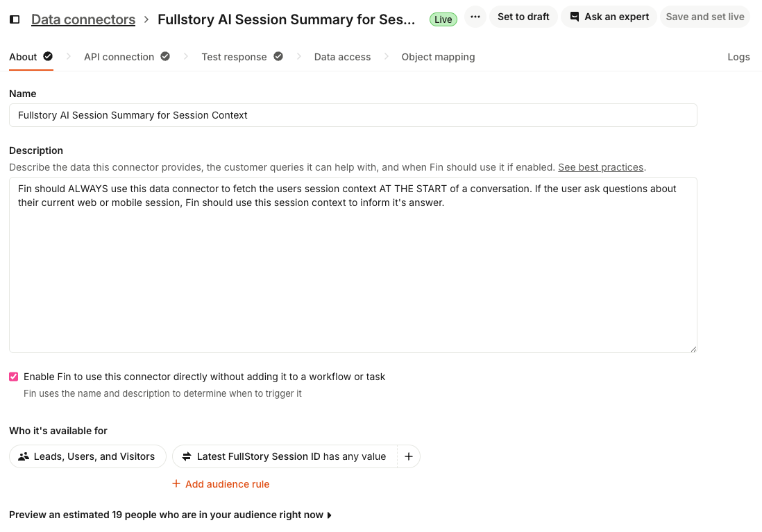
Task: Click the swap-arrows icon in Session ID rule
Action: click(187, 456)
